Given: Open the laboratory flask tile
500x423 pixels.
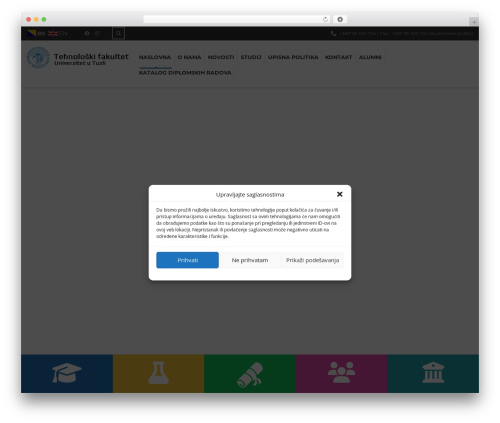Looking at the screenshot, I should point(158,373).
